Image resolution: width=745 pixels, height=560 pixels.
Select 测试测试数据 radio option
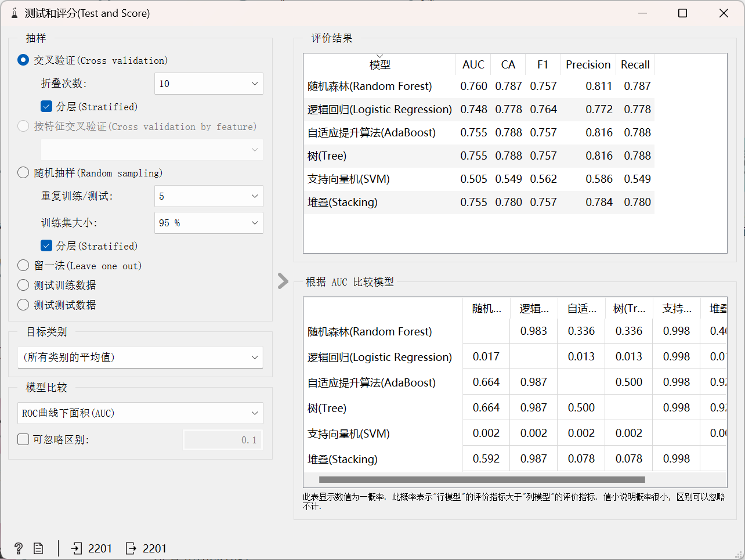(23, 305)
